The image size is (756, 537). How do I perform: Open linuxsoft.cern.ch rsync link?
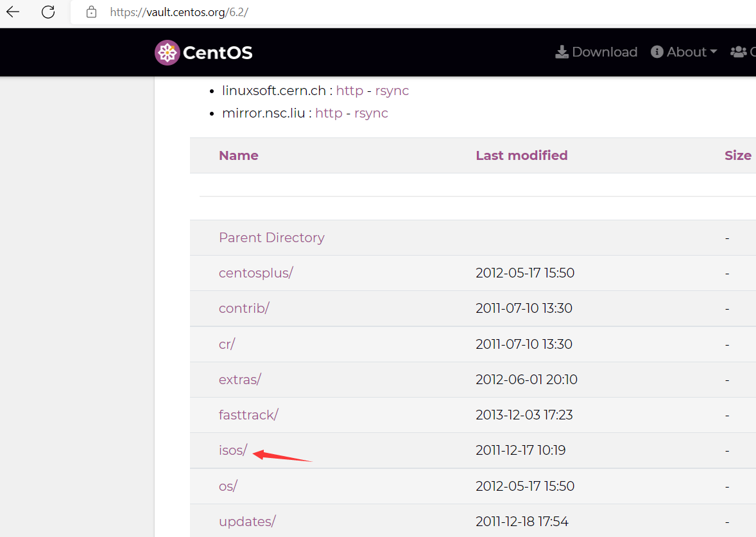pos(392,91)
